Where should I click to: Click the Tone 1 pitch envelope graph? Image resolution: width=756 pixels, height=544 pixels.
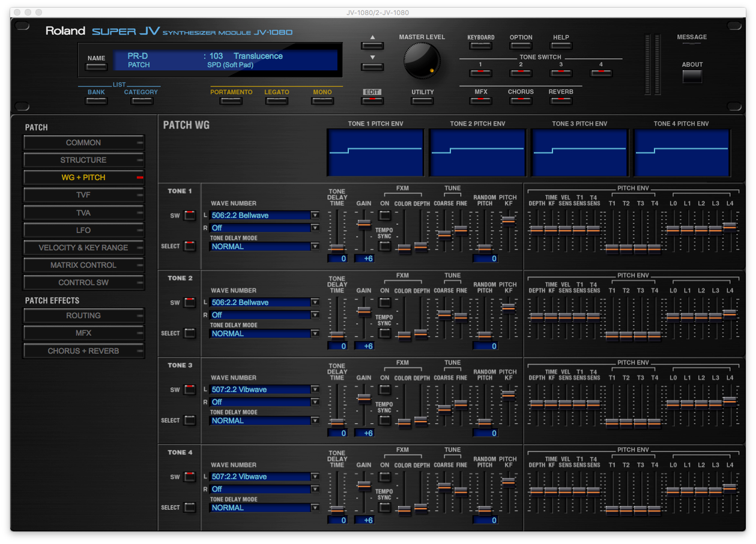(376, 153)
